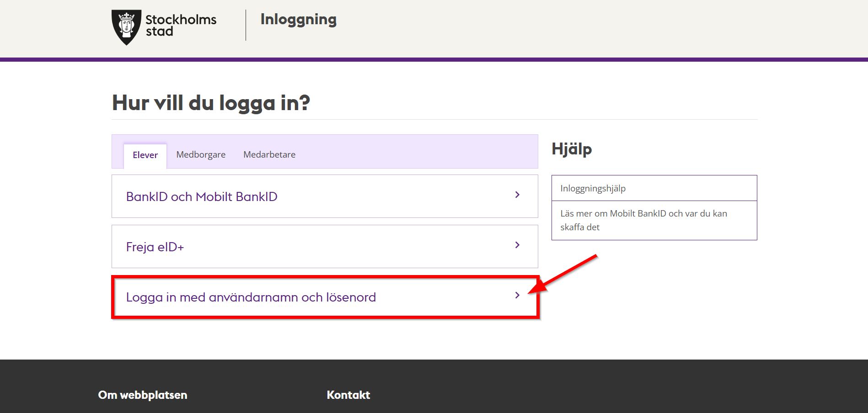Choose BankID och Mobilt BankID login
The height and width of the screenshot is (413, 868).
[x=202, y=197]
